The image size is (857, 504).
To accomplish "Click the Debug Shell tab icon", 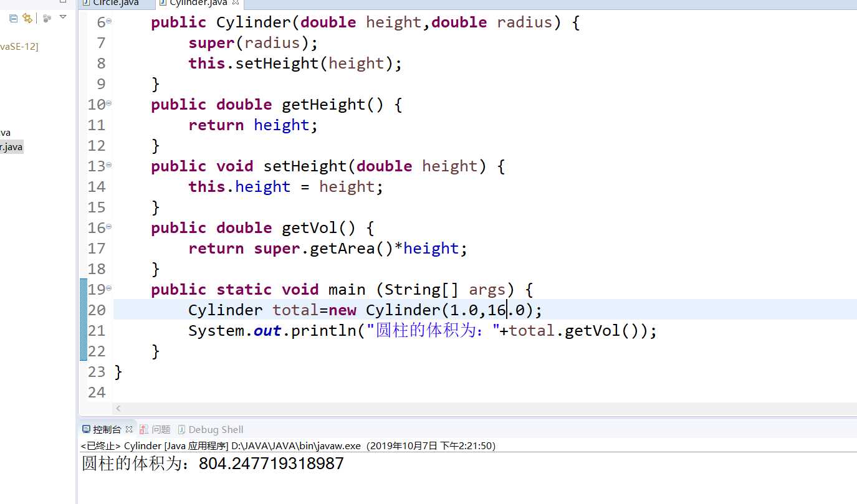I will tap(181, 429).
